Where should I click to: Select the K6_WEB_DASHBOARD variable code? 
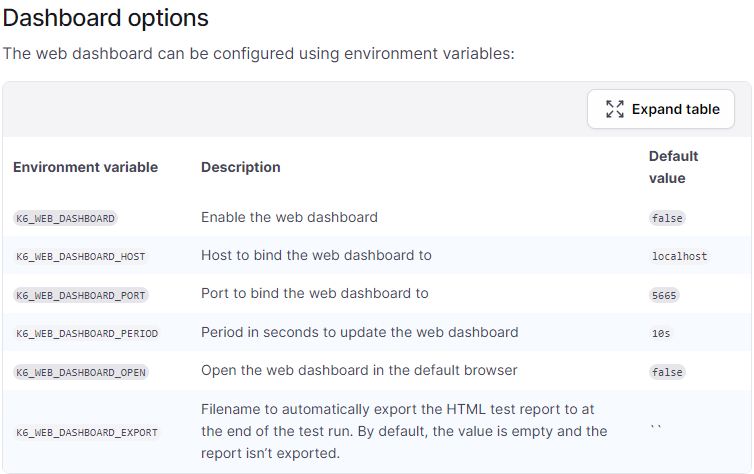point(66,218)
